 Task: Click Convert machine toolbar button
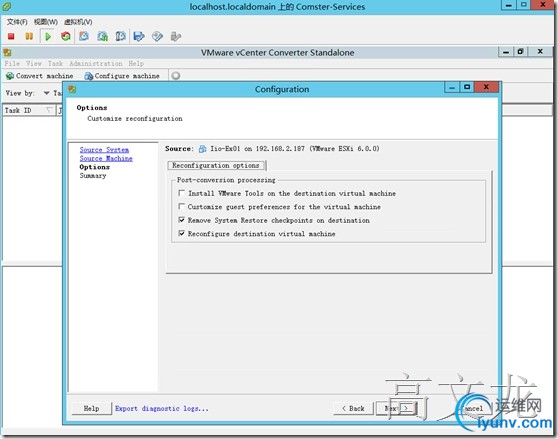click(40, 76)
